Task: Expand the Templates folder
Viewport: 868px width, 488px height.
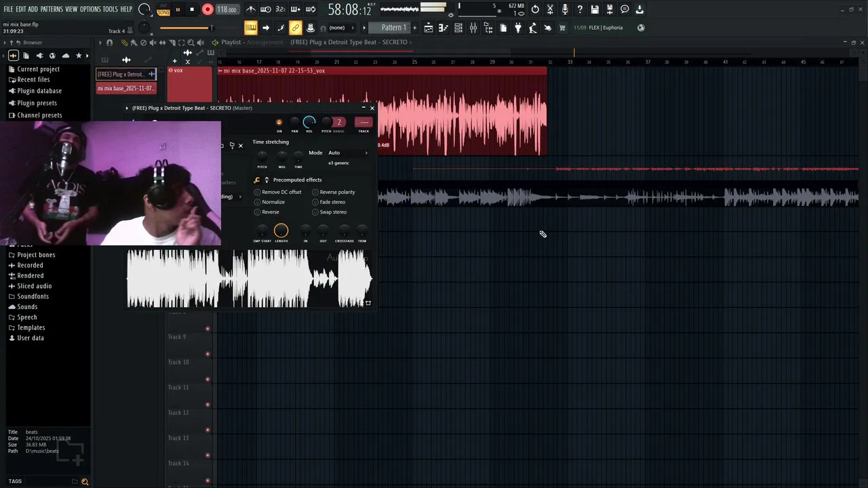Action: pos(31,327)
